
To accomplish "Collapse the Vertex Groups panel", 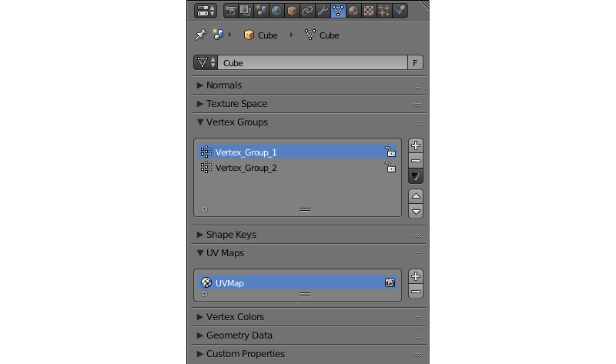I will [236, 122].
